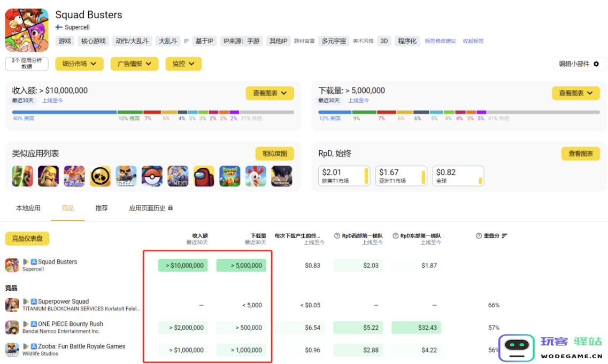
Task: Click the $1.67 亚洲T1市场 card
Action: tap(401, 176)
